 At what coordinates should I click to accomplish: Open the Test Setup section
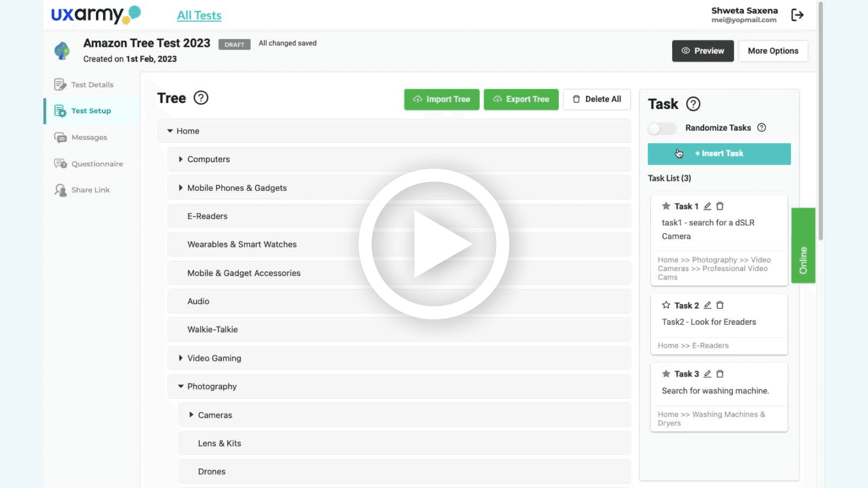click(x=92, y=111)
